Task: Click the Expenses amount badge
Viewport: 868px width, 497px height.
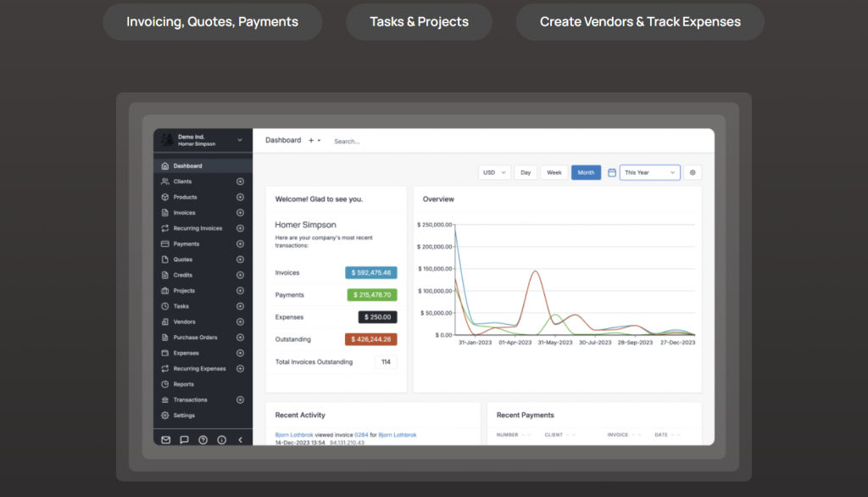Action: (376, 316)
